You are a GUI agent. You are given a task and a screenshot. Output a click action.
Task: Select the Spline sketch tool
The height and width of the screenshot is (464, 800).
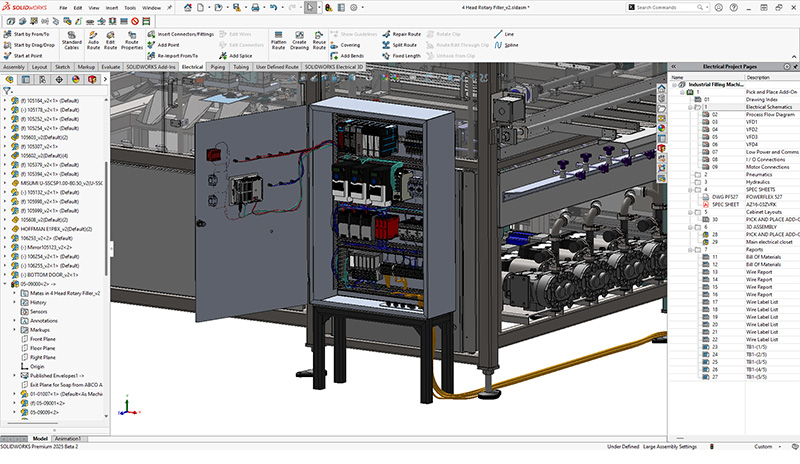[x=506, y=45]
